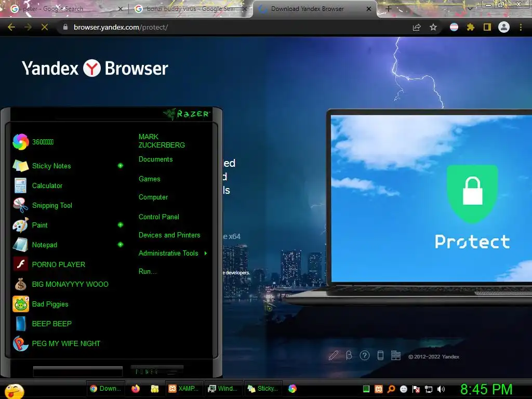
Task: Switch to Chrome Down... taskbar button
Action: click(105, 389)
